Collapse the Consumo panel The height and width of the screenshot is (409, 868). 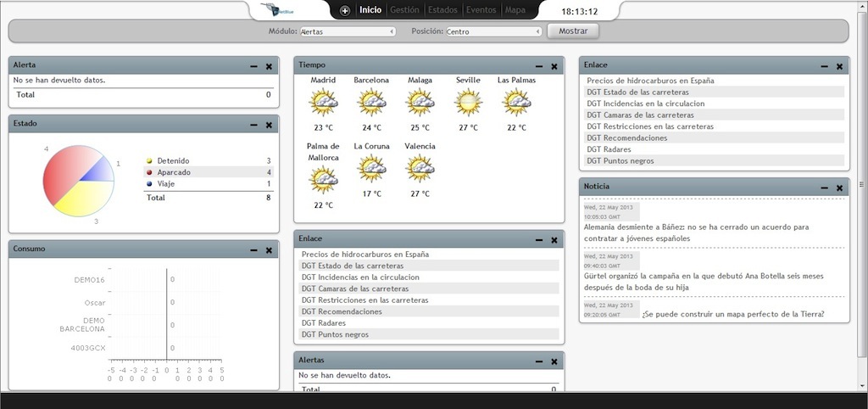pyautogui.click(x=253, y=250)
